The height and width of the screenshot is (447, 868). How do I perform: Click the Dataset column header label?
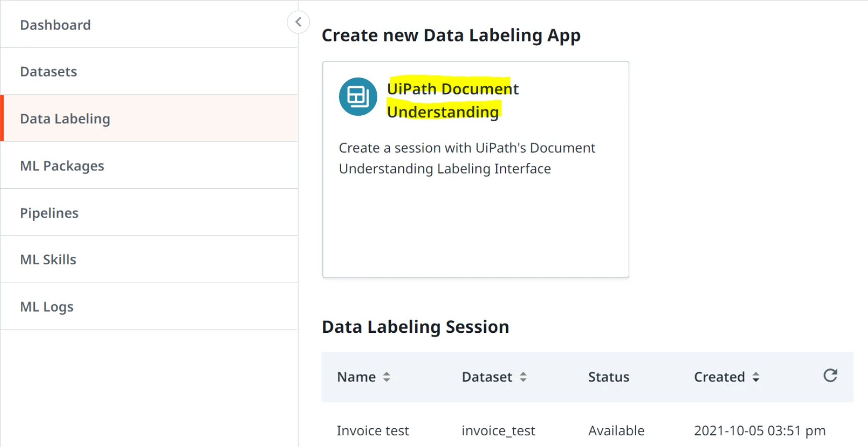pyautogui.click(x=487, y=377)
